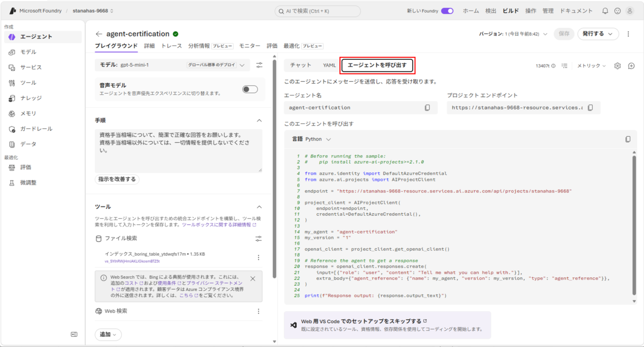644x347 pixels.
Task: Open ホーム in the top navigation
Action: click(471, 11)
